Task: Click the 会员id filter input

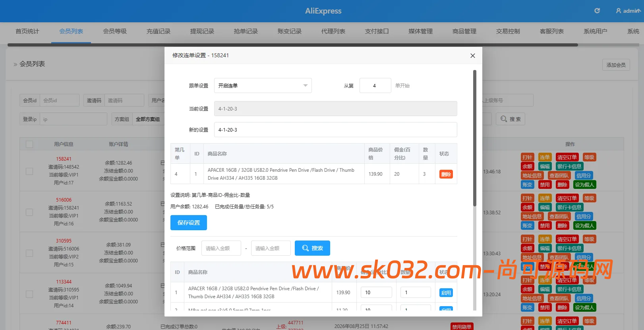Action: coord(60,100)
